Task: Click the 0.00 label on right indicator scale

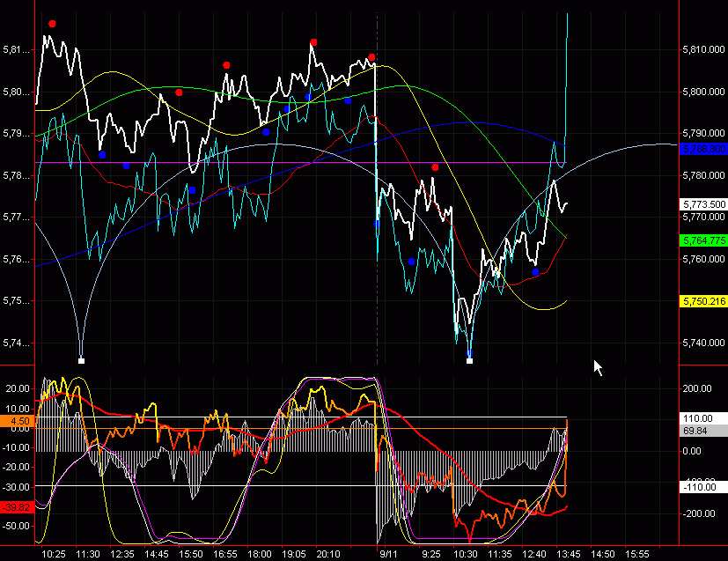Action: point(691,452)
